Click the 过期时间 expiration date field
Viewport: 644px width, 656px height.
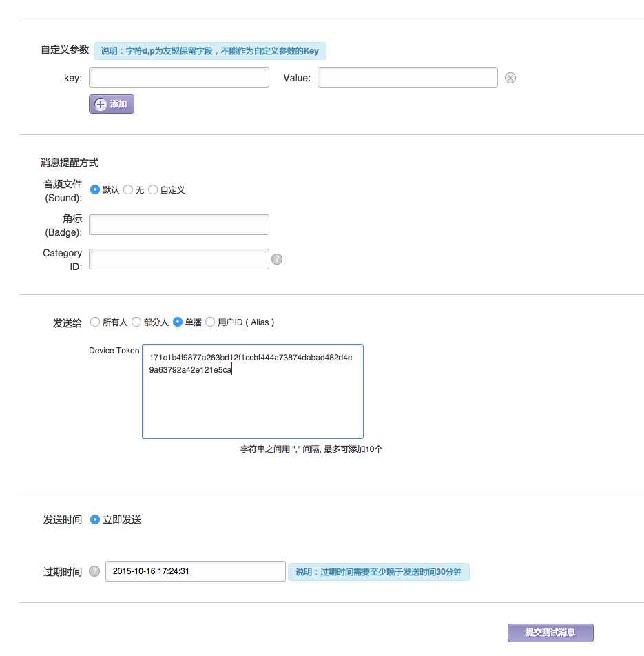195,571
